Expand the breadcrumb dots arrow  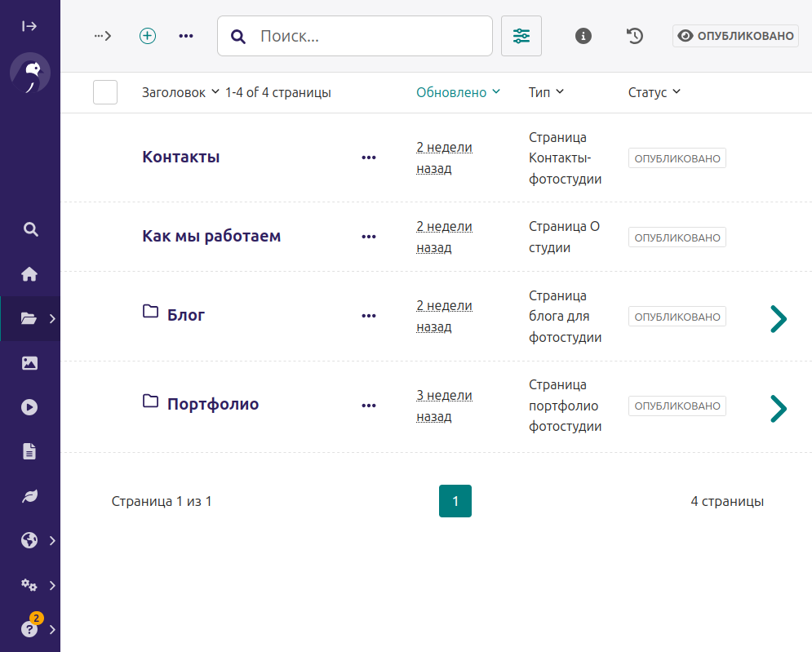point(103,36)
